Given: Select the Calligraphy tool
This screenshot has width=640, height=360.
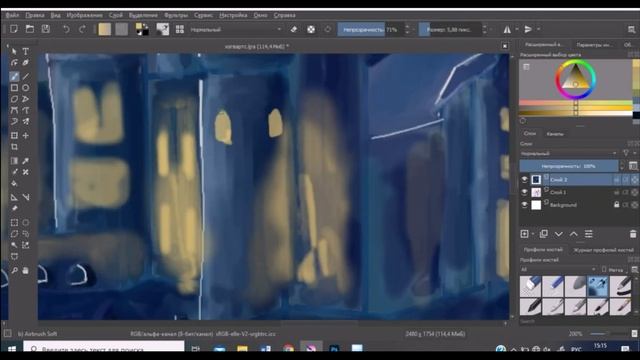Looking at the screenshot, I should (26, 63).
